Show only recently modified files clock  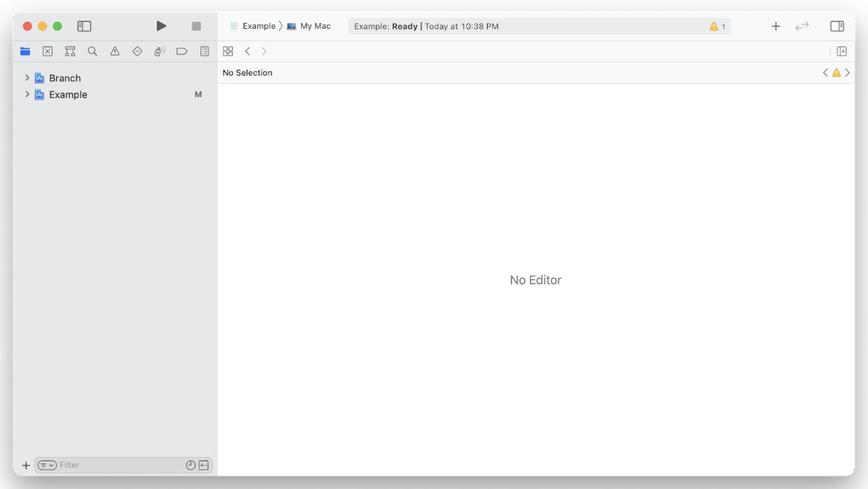click(x=191, y=465)
